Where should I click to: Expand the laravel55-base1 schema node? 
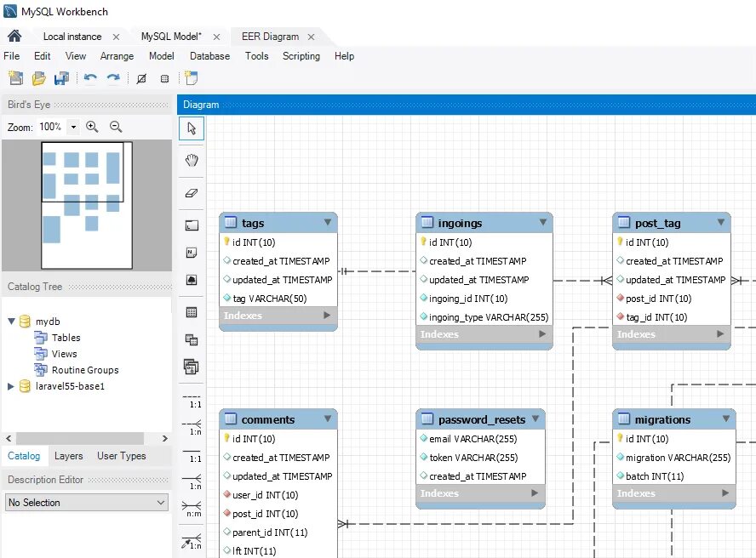[10, 386]
